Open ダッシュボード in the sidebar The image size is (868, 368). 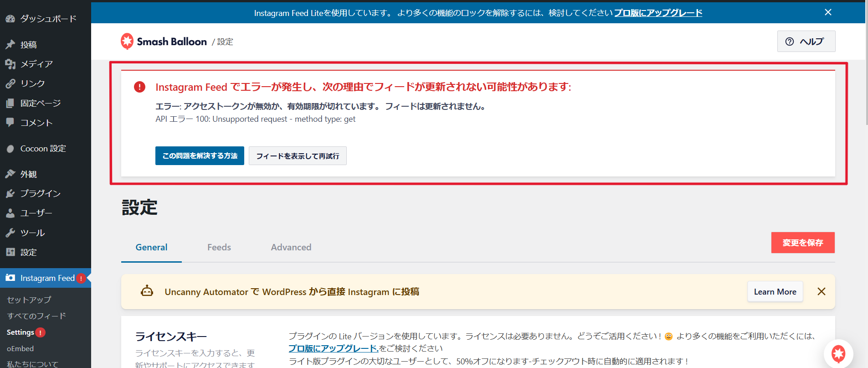pyautogui.click(x=48, y=19)
